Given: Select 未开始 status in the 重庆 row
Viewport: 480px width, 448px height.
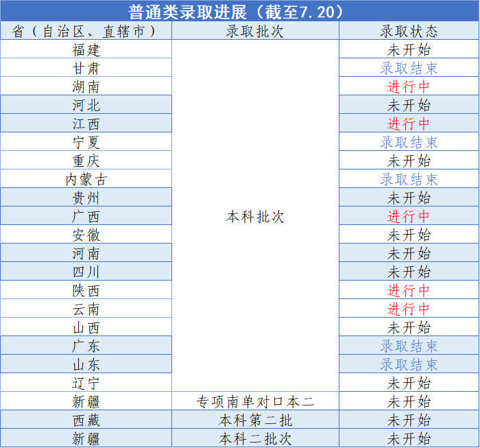Looking at the screenshot, I should tap(409, 160).
